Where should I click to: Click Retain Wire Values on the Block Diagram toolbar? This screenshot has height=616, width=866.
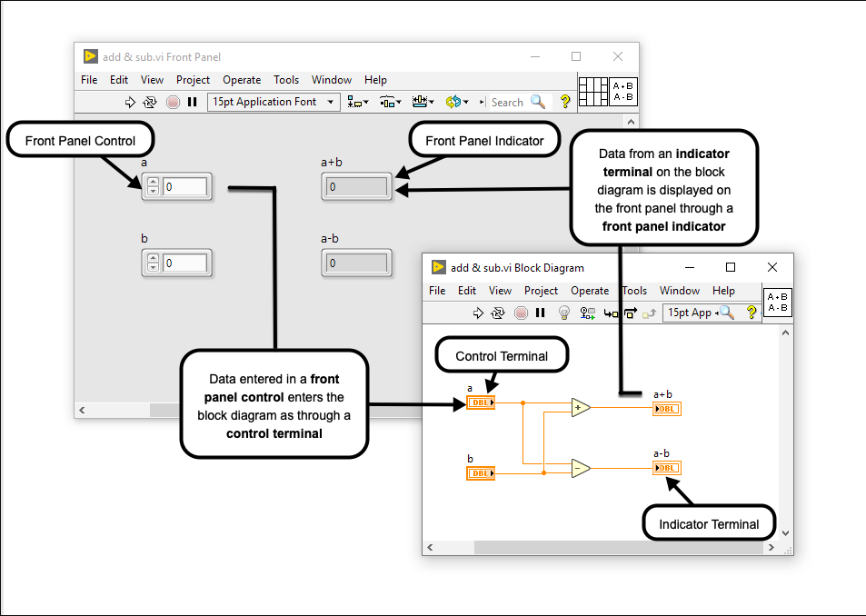pyautogui.click(x=588, y=313)
